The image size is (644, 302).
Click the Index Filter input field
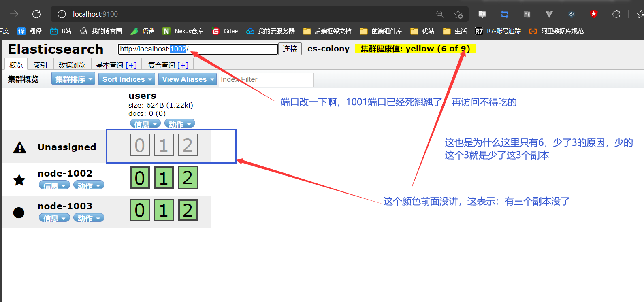tap(266, 79)
